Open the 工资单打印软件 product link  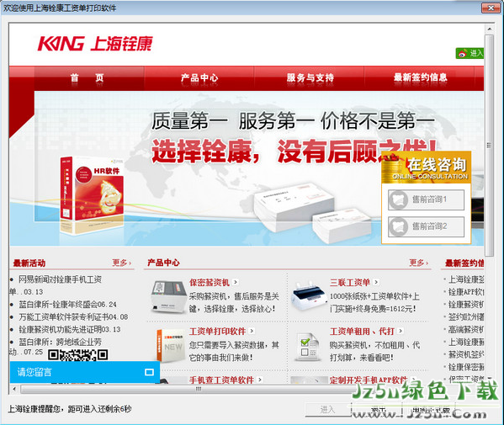point(217,331)
